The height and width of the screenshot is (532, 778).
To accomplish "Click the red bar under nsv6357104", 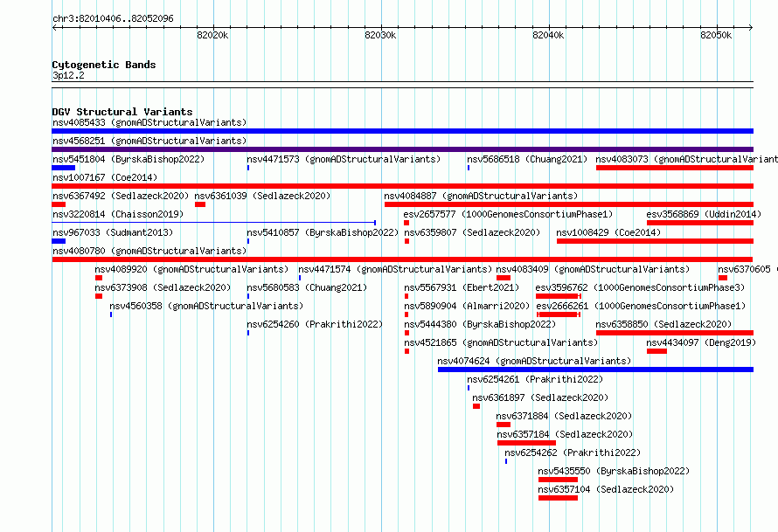I will pyautogui.click(x=559, y=498).
